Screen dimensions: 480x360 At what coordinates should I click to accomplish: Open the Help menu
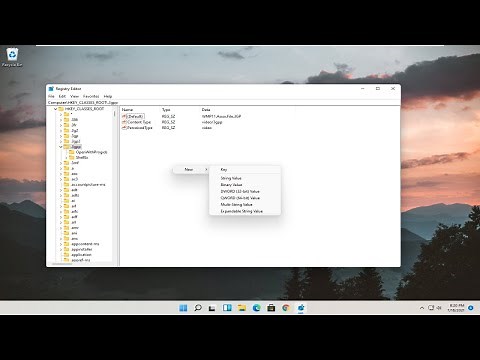tap(108, 96)
